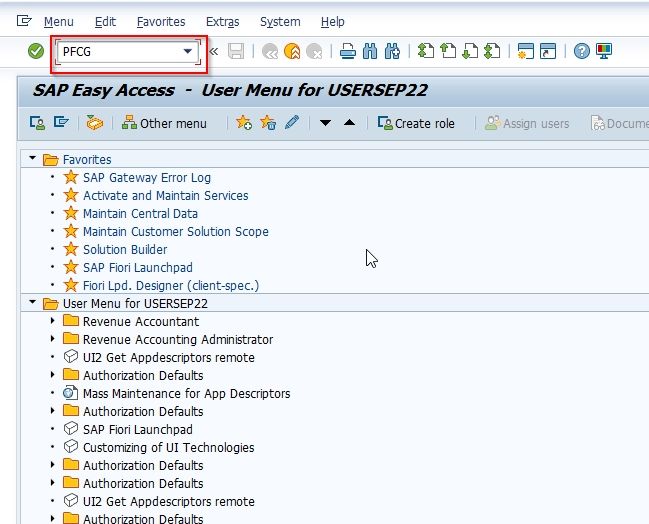Viewport: 649px width, 524px height.
Task: Open the Help question-mark icon
Action: (x=582, y=51)
